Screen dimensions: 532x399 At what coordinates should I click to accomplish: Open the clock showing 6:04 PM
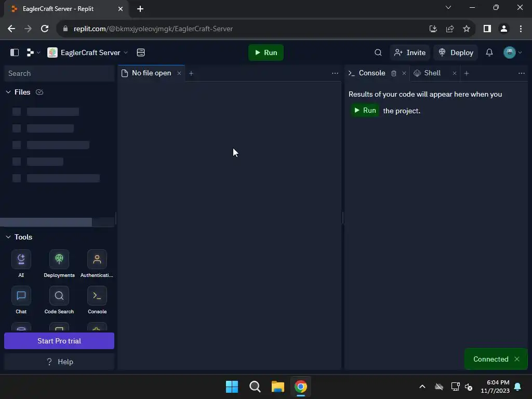495,387
